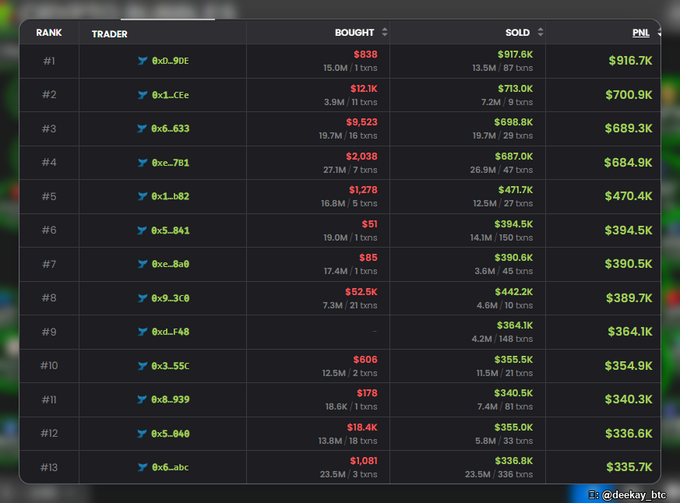
Task: Open trader address 0x6...abc
Action: 170,467
